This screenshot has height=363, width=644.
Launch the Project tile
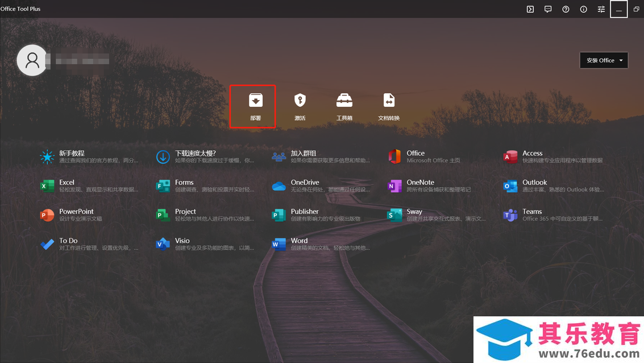pos(205,215)
